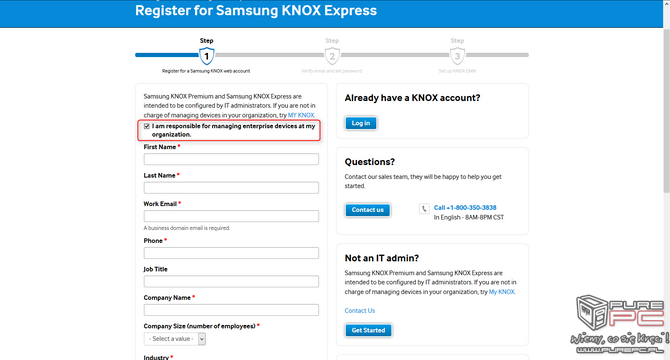Screen dimensions: 670x360
Task: Open the Company Size dropdown
Action: [174, 339]
